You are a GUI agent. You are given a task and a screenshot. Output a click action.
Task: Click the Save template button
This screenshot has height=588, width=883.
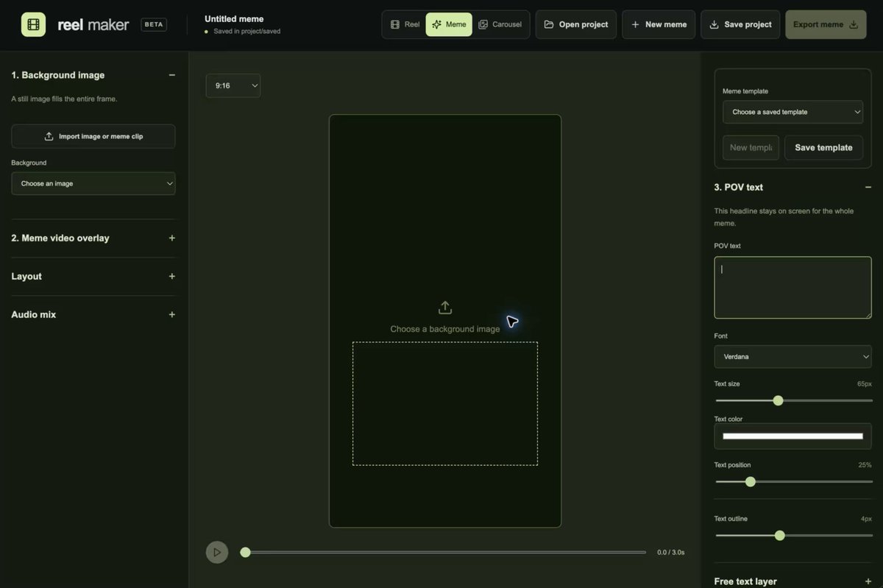coord(823,147)
